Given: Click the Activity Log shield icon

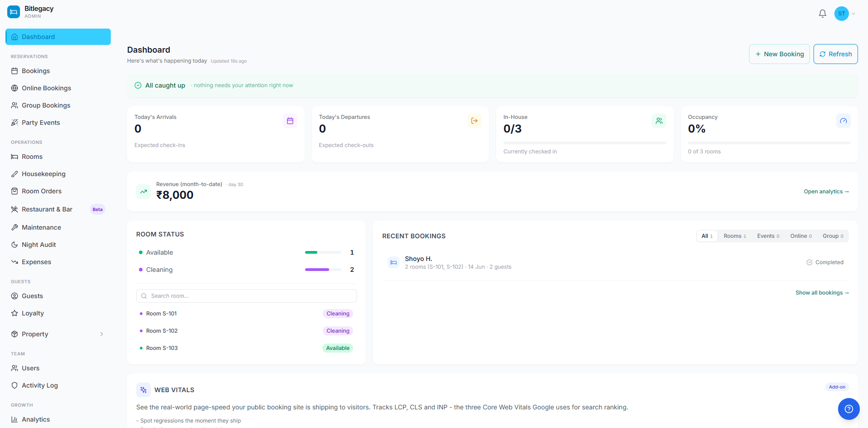Looking at the screenshot, I should [15, 385].
